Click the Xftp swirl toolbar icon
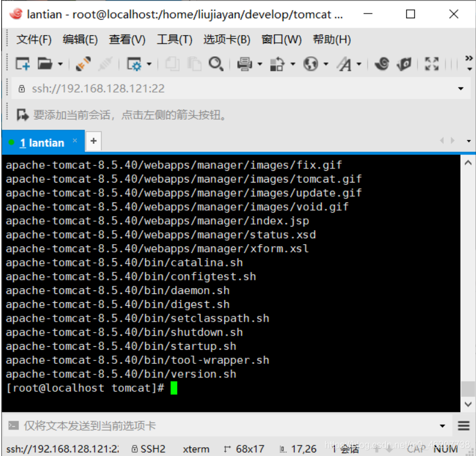This screenshot has width=476, height=456. point(382,64)
